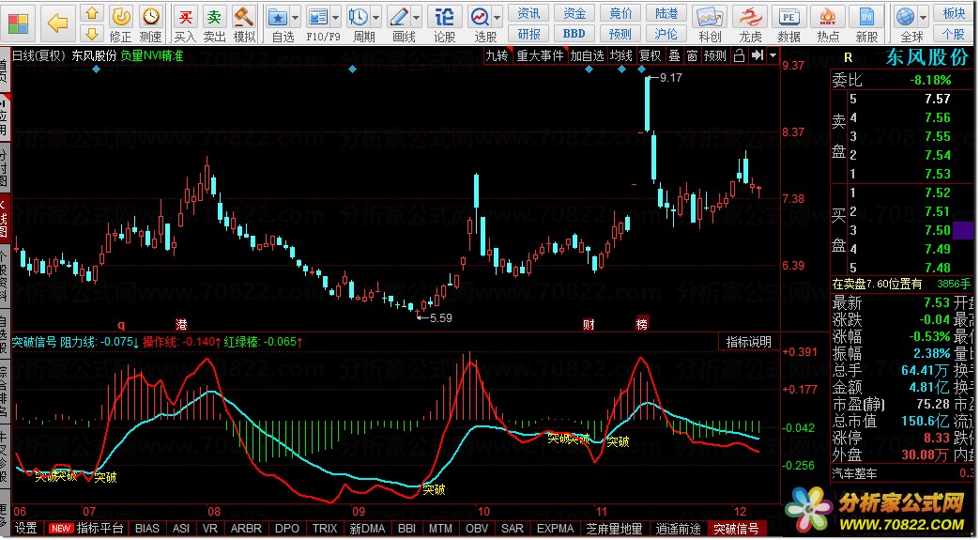Click the lock icon in chart header
The width and height of the screenshot is (980, 540).
(739, 55)
